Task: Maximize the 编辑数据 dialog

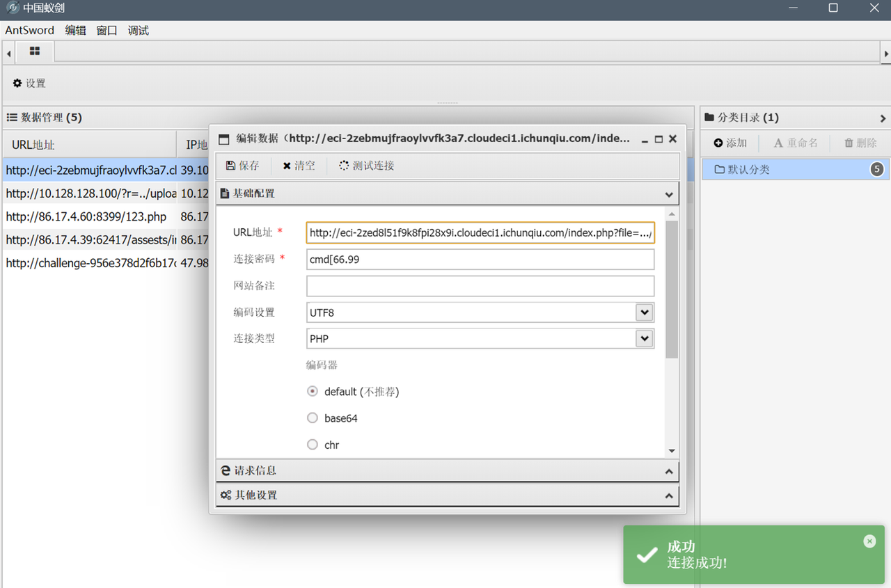Action: [x=659, y=139]
